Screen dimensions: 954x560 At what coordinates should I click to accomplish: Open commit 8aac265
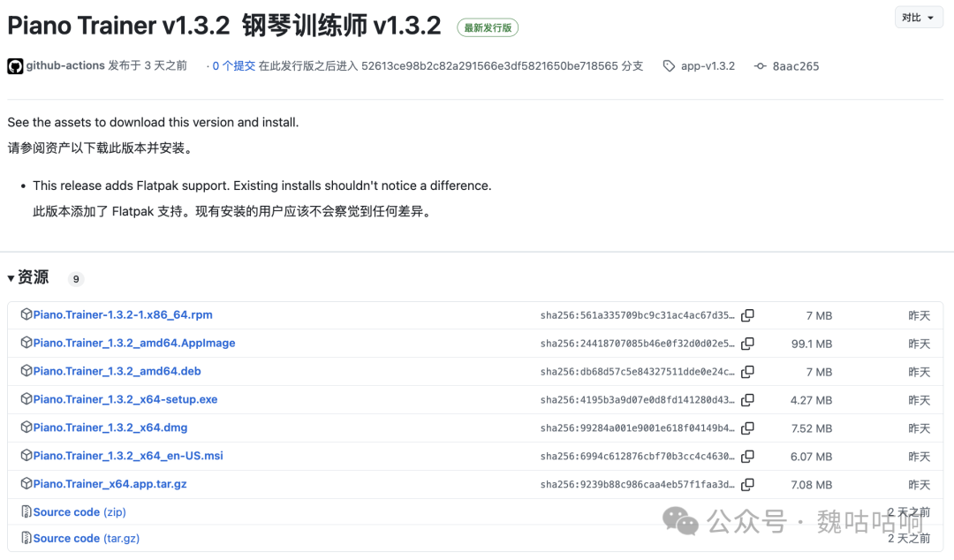coord(795,65)
